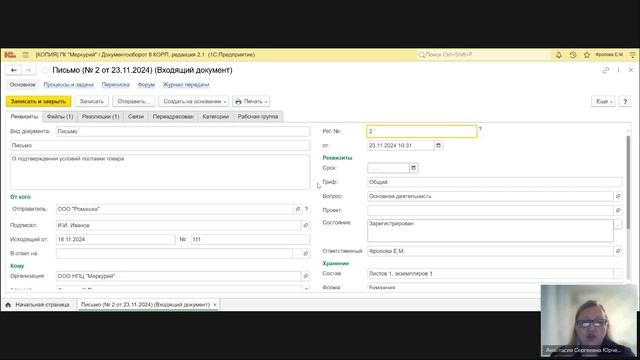Click the ellipsis button in the Состав field

tap(618, 274)
